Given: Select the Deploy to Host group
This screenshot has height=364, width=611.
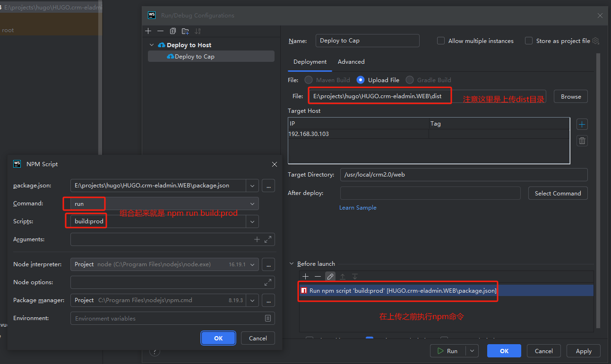Looking at the screenshot, I should pyautogui.click(x=189, y=45).
